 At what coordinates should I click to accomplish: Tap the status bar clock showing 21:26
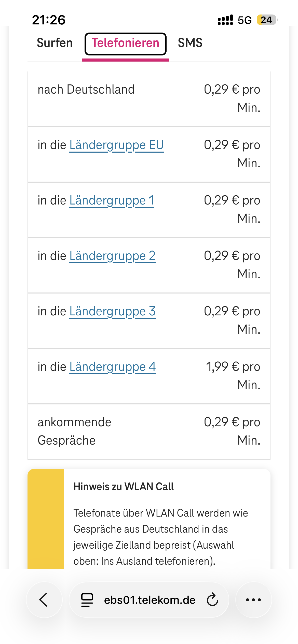pos(49,20)
